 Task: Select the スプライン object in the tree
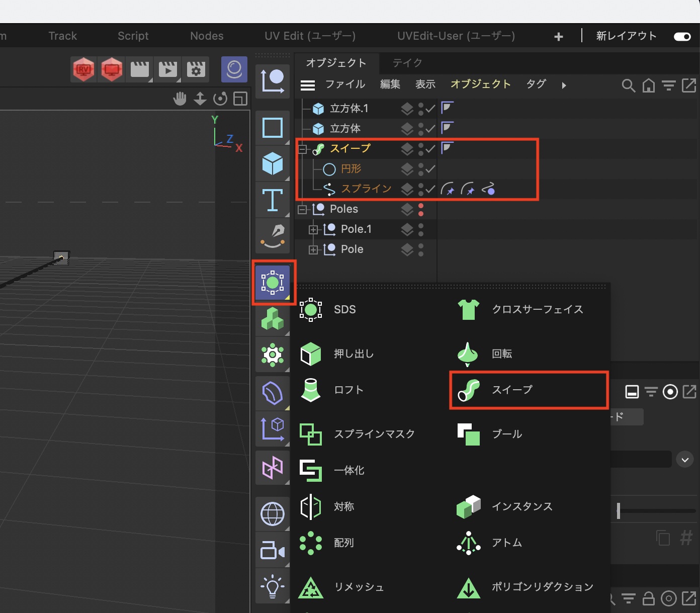[366, 189]
